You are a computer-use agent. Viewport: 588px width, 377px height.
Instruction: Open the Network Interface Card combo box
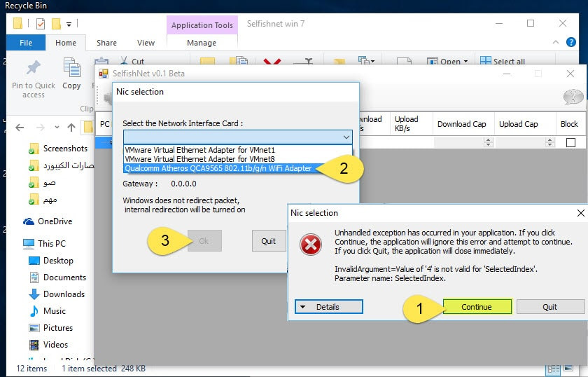point(238,137)
